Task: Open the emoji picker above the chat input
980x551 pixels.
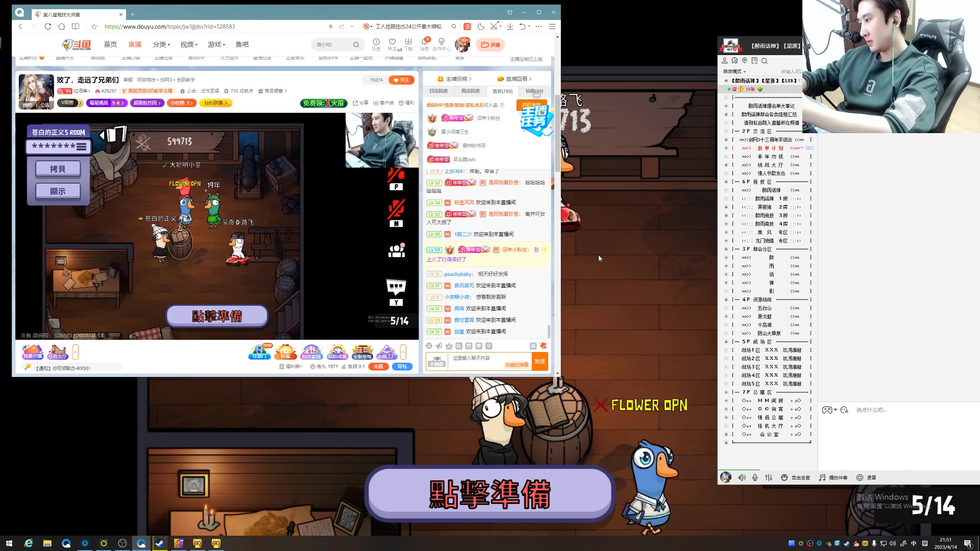Action: tap(429, 346)
